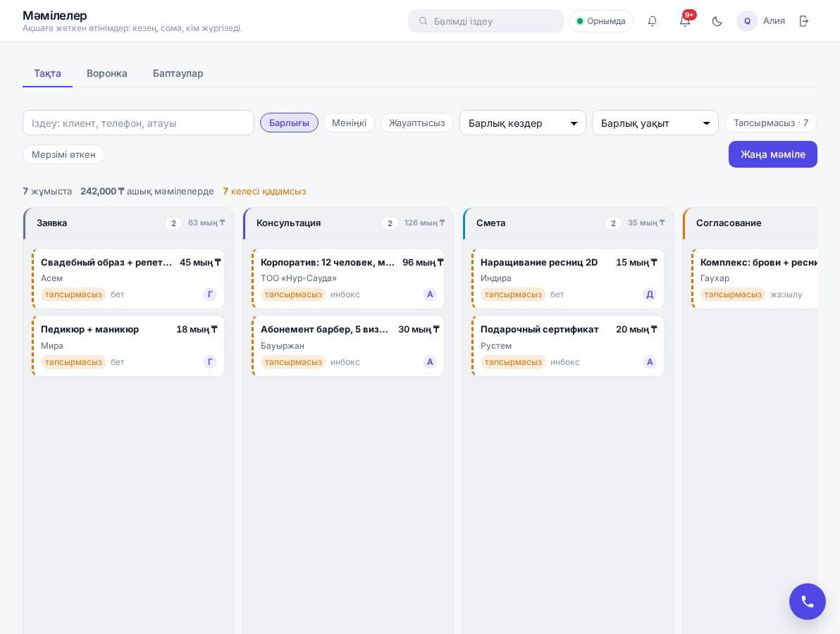Click the 126 мың ₸ Консультация total
Viewport: 840px width, 634px height.
(424, 223)
